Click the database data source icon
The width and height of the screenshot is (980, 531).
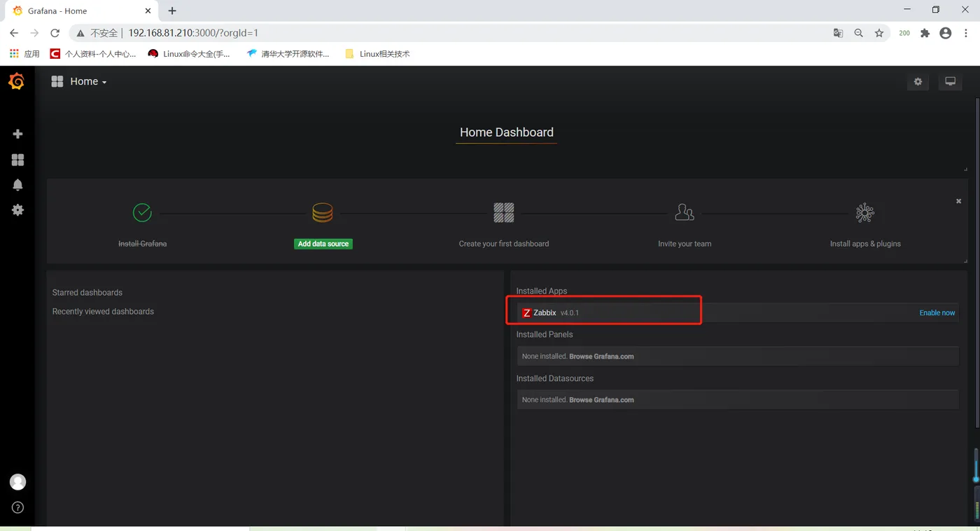tap(323, 212)
